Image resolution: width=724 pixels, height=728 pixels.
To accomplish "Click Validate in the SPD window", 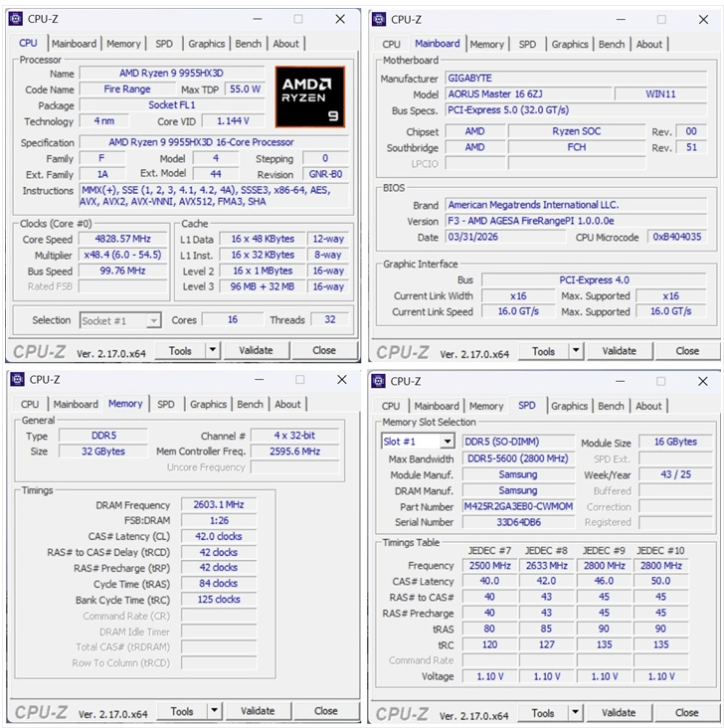I will click(x=619, y=713).
